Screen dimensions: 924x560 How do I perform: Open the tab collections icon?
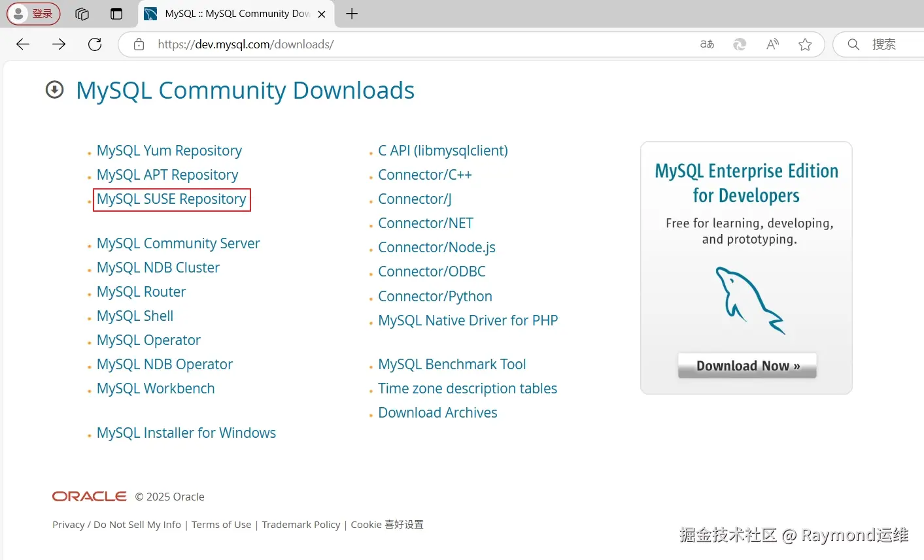tap(82, 14)
